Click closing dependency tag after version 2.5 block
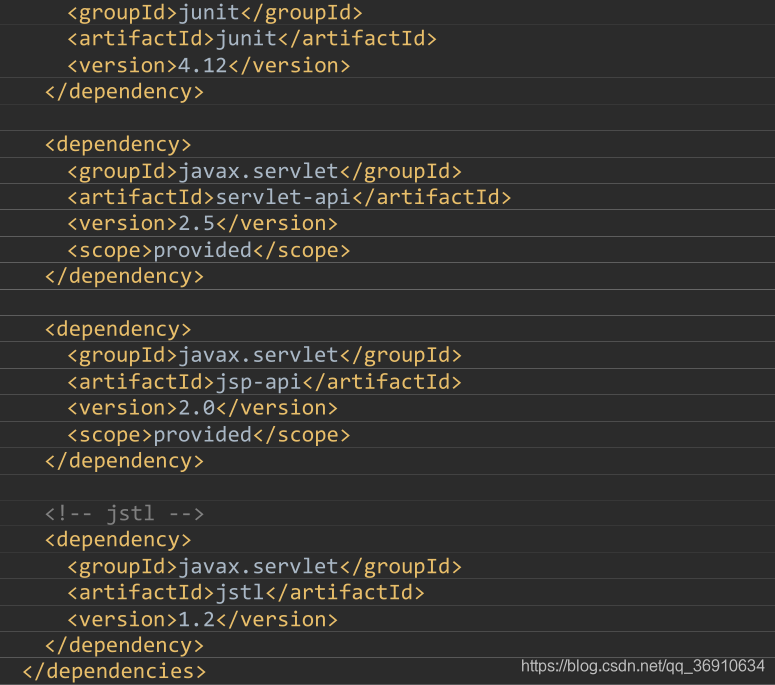Image resolution: width=775 pixels, height=685 pixels. click(x=124, y=277)
